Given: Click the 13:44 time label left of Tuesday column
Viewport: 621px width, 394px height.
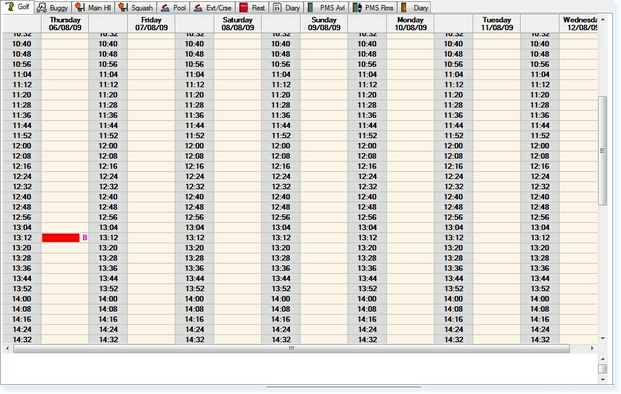Looking at the screenshot, I should pyautogui.click(x=453, y=278).
